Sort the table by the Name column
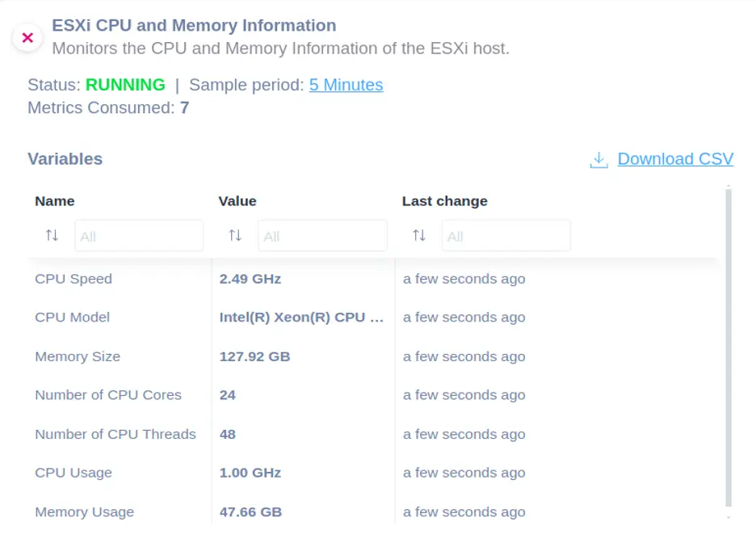This screenshot has width=756, height=543. click(x=52, y=235)
